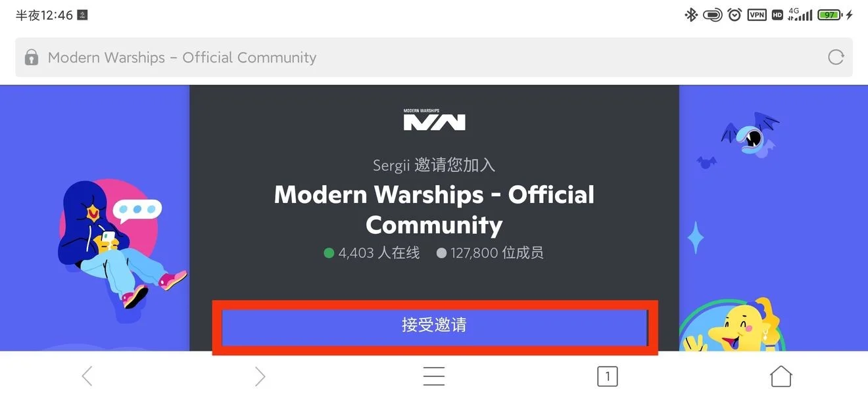Open the tab switcher showing 1
The image size is (868, 400).
tap(608, 376)
